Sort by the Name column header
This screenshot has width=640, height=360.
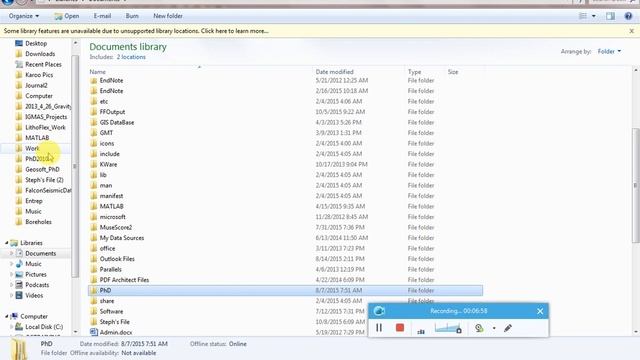coord(98,72)
